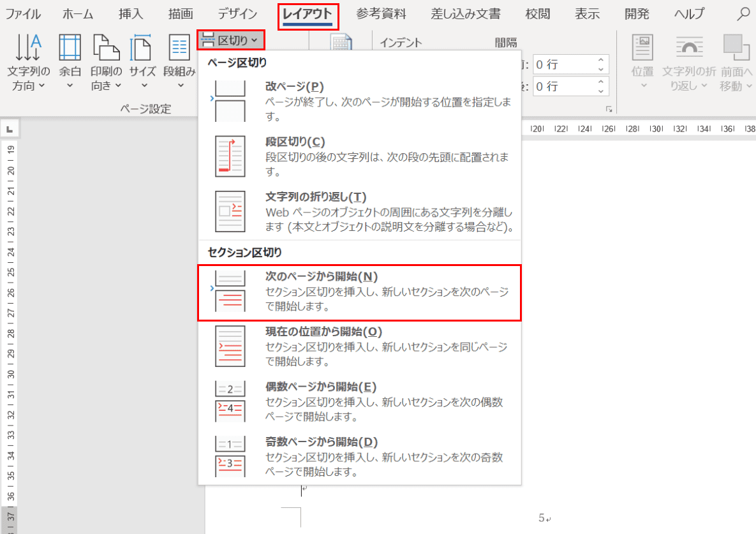Open the ファイル tab
Screen dimensions: 756x534
[x=23, y=14]
